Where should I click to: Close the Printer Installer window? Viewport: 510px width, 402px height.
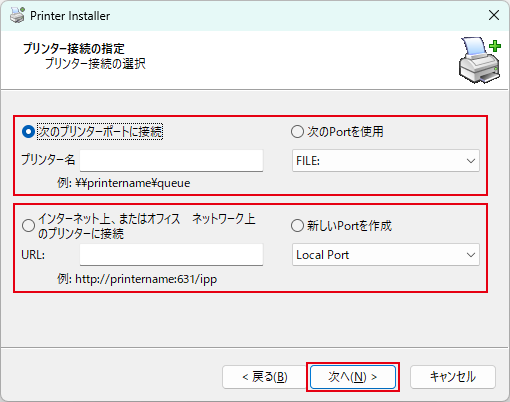click(x=494, y=15)
